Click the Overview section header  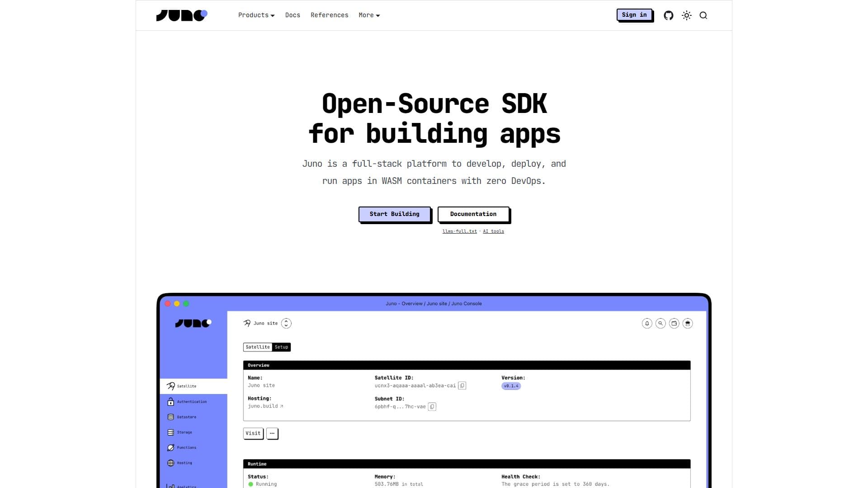coord(467,365)
